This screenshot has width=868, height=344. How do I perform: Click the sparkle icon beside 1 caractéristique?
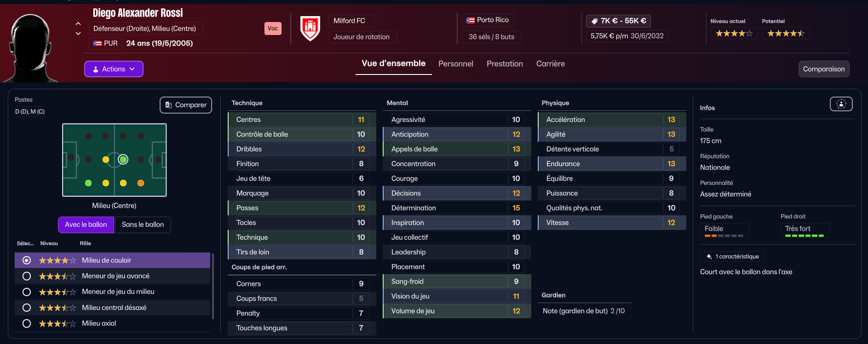tap(709, 257)
